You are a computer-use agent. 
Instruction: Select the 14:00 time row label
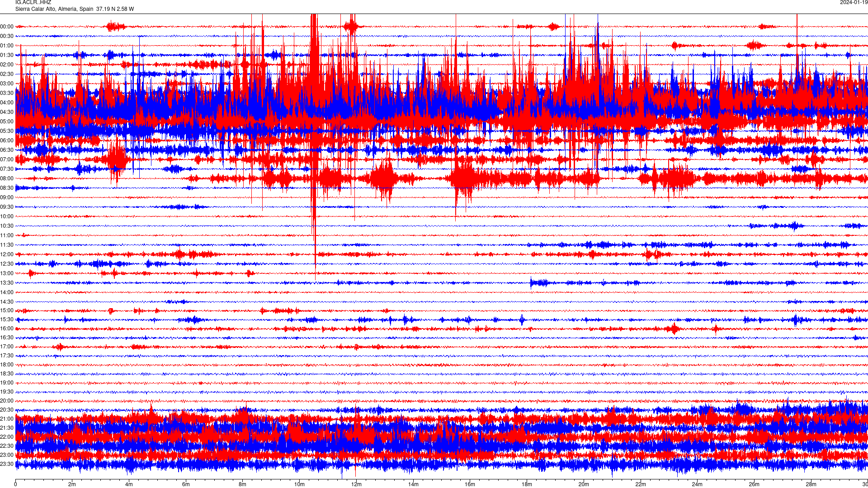(x=7, y=292)
